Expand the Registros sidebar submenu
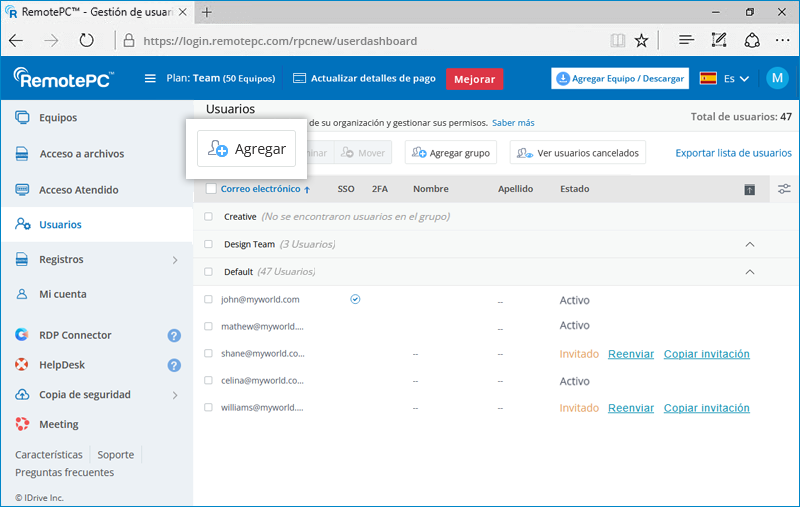 pyautogui.click(x=175, y=260)
